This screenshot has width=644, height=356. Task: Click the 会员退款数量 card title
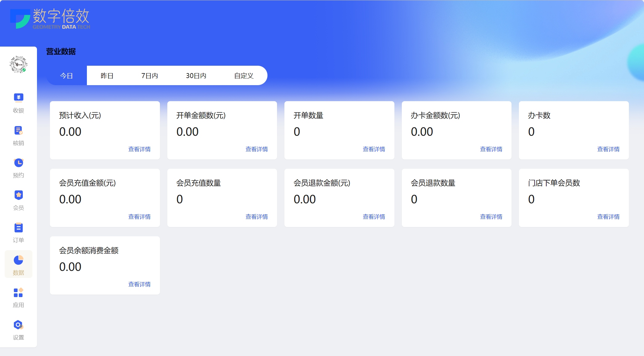click(x=433, y=183)
